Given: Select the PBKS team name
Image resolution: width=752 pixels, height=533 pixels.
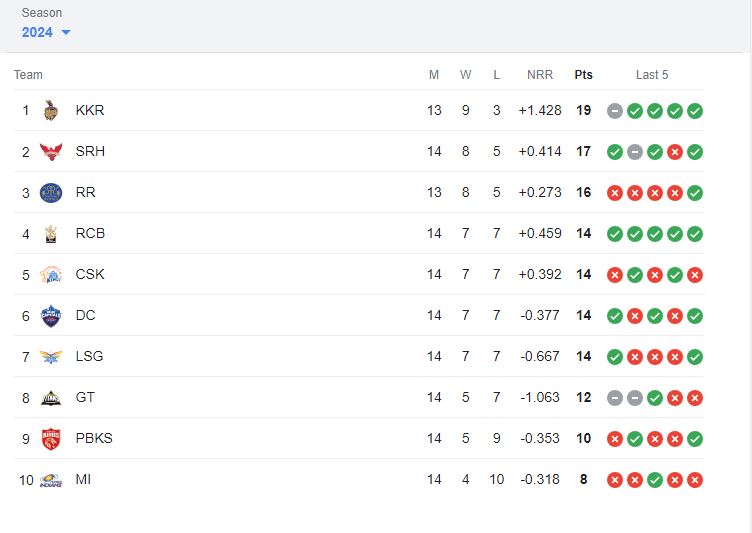Looking at the screenshot, I should pos(94,438).
